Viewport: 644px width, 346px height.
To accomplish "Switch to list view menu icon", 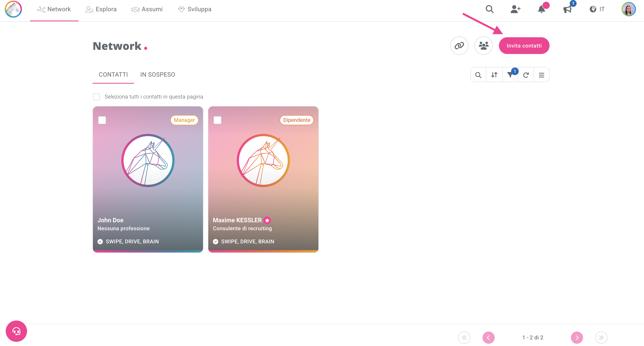I will [x=542, y=75].
